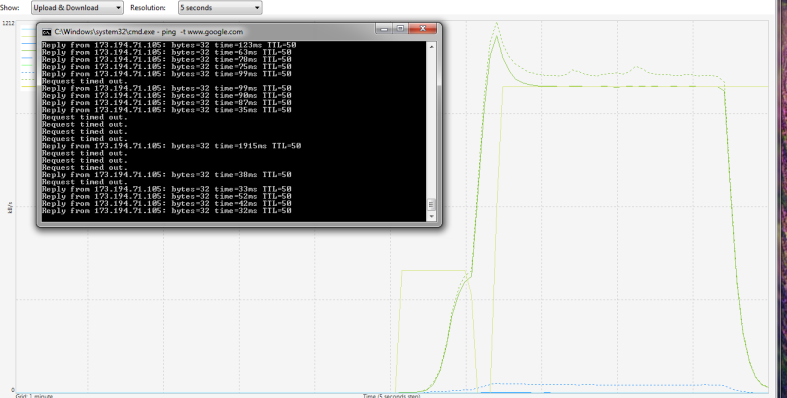Image resolution: width=787 pixels, height=398 pixels.
Task: Click the Resolution: label
Action: tap(148, 8)
